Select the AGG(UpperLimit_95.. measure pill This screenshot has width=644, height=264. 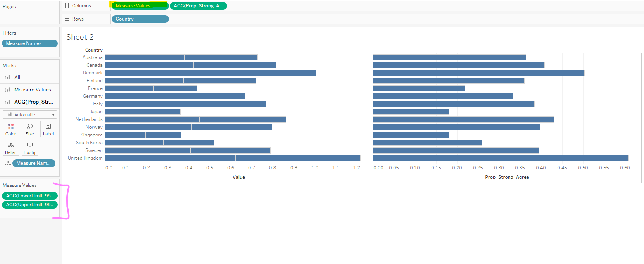29,205
